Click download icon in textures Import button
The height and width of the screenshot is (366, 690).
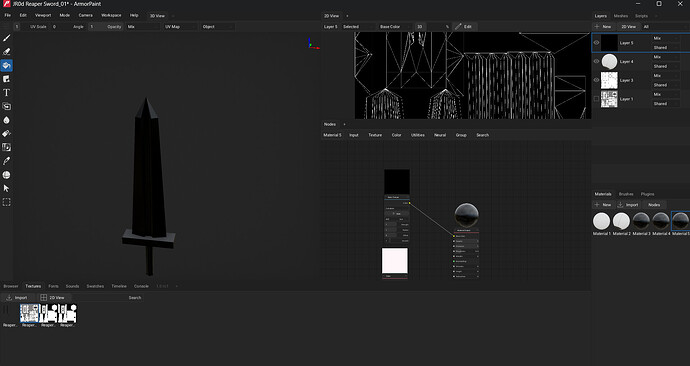(x=9, y=298)
